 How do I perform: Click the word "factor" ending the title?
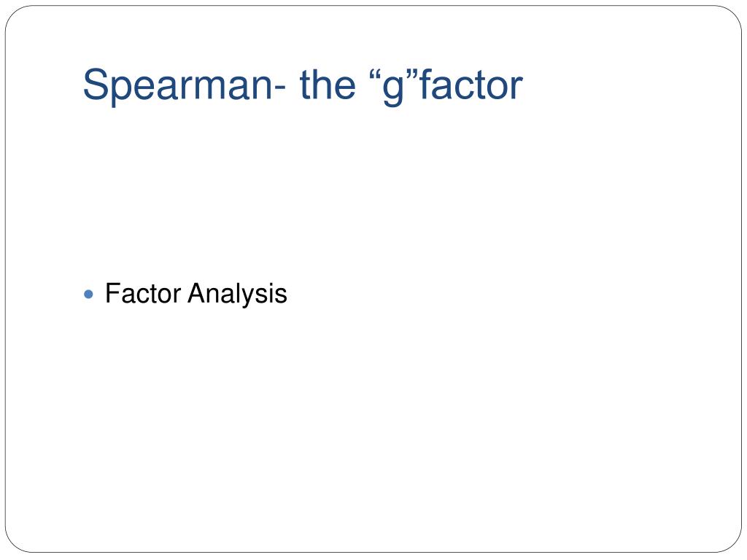(x=471, y=84)
